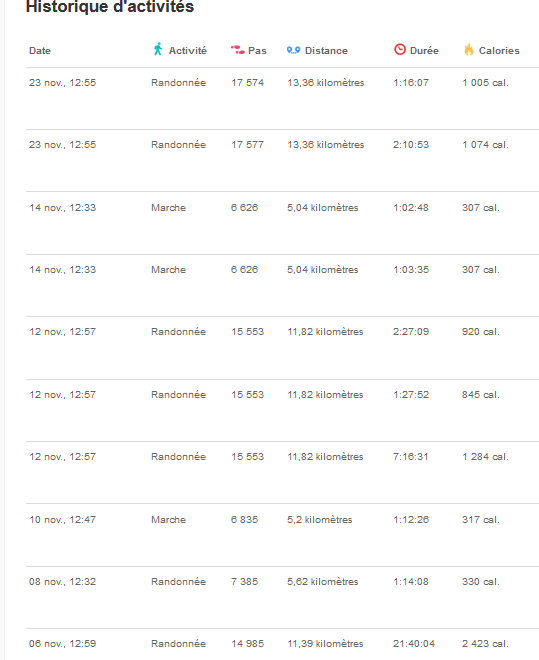This screenshot has height=660, width=539.
Task: Open the 12 nov. Randonnée with 920 cal.
Action: pos(282,348)
